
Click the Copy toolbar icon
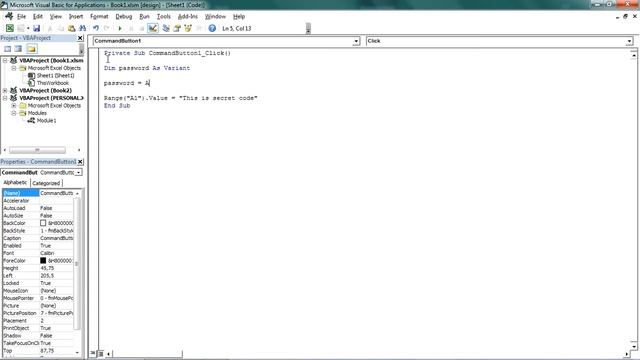[x=60, y=28]
